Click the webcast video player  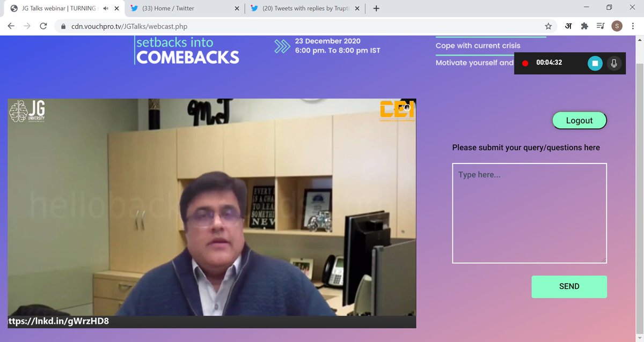(212, 213)
